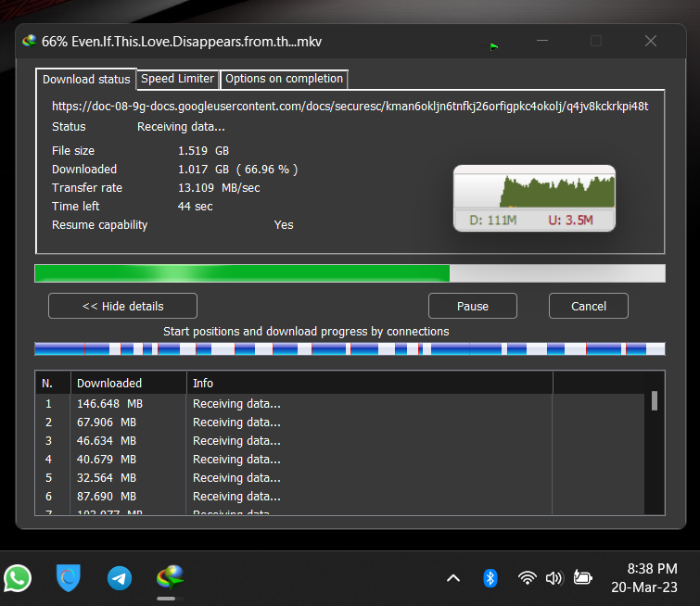Cancel the download
700x606 pixels.
(589, 306)
